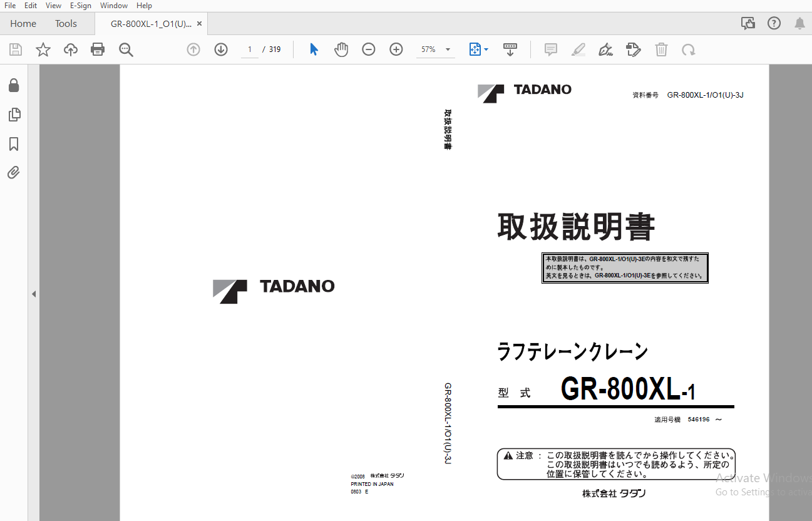Switch to the Home tab
The image size is (812, 521).
coord(23,24)
